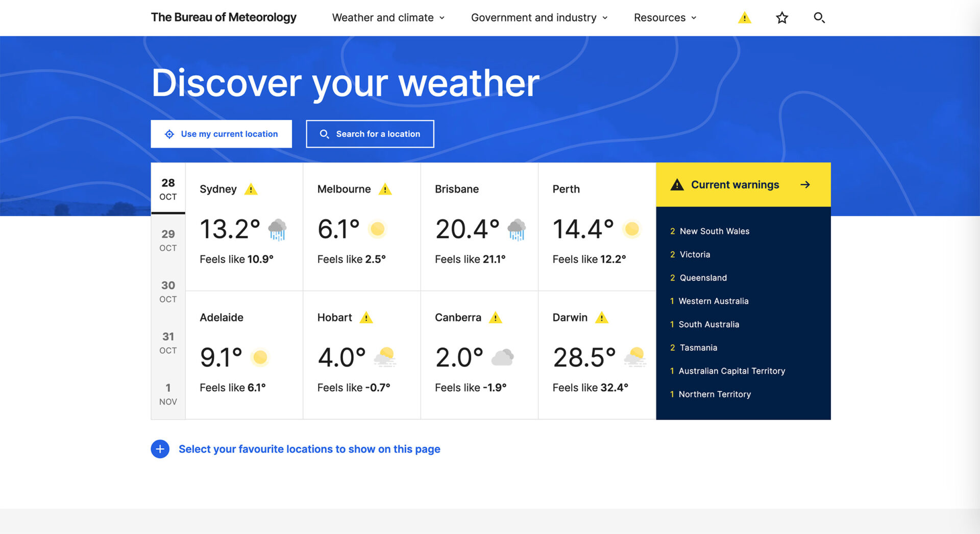Open The Bureau of Meteorology home link
The height and width of the screenshot is (534, 980).
pyautogui.click(x=224, y=17)
